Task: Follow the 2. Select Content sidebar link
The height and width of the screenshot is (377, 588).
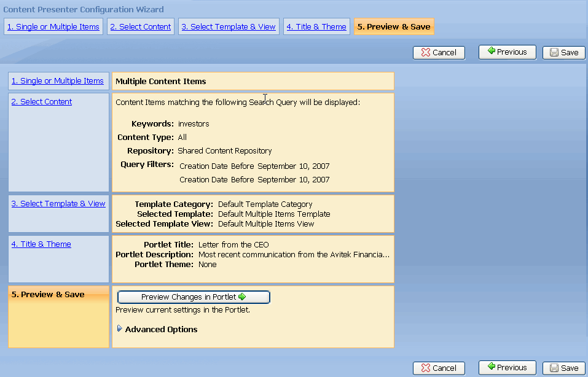Action: [x=41, y=101]
